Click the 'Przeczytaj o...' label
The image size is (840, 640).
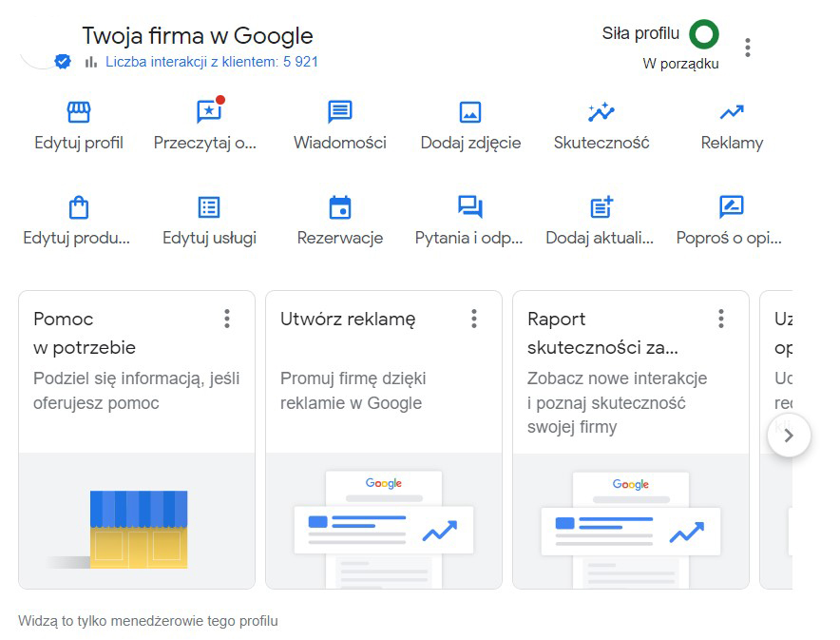coord(204,143)
